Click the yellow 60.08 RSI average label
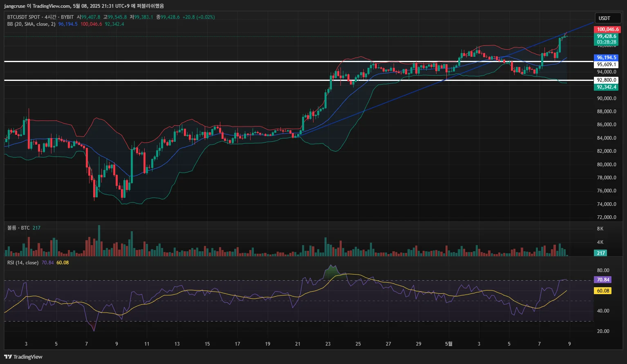Viewport: 627px width, 364px height. (x=603, y=291)
